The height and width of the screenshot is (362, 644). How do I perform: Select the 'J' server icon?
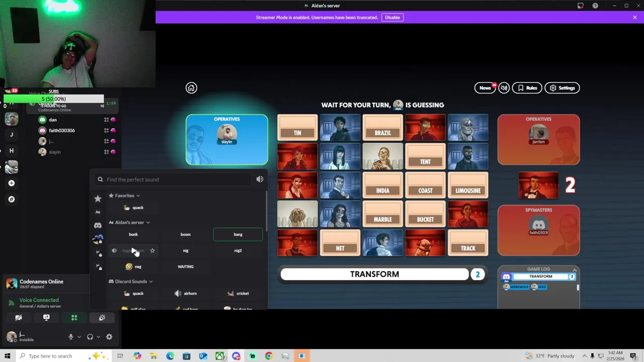pyautogui.click(x=12, y=134)
